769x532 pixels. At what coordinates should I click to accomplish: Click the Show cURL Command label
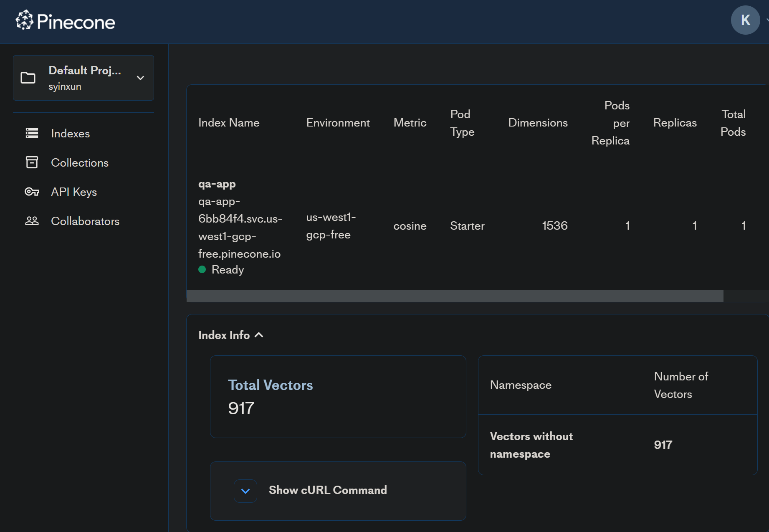click(328, 490)
